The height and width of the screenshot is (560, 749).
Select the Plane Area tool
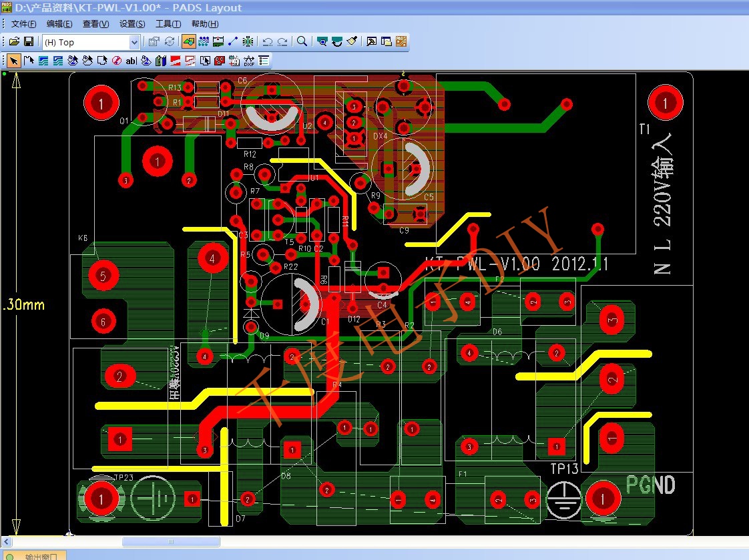[176, 61]
